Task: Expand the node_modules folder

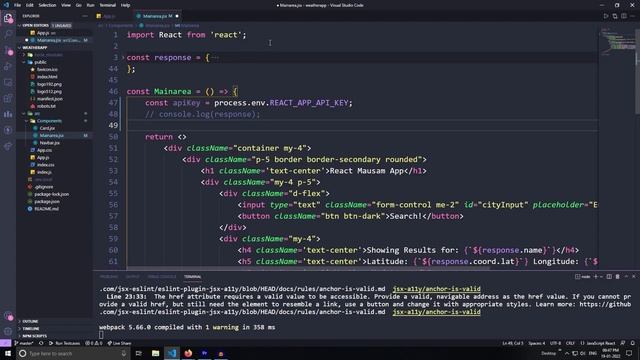Action: tap(24, 55)
